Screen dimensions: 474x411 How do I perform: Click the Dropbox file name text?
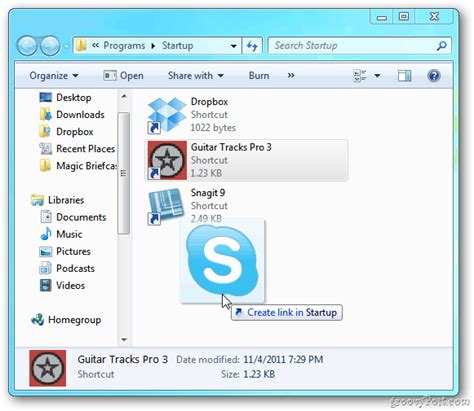209,102
